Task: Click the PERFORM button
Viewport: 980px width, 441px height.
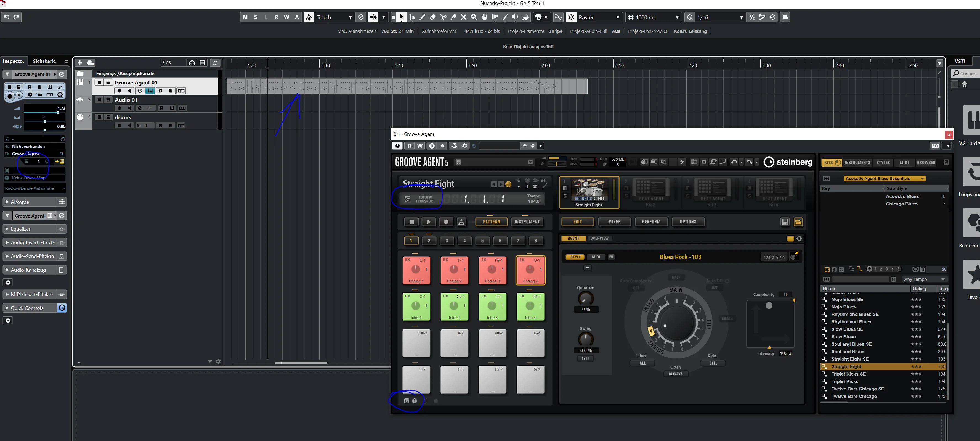Action: coord(651,222)
